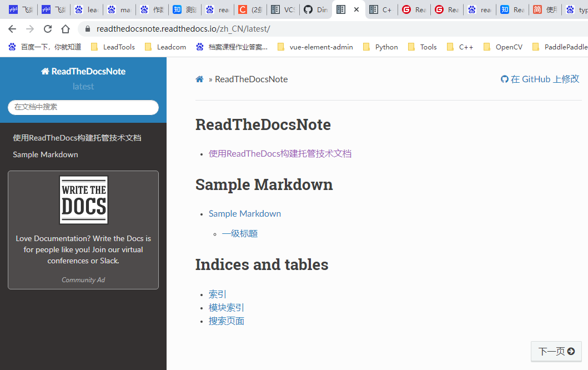Switch to the first 飞桨 tab
588x370 pixels.
pos(21,9)
